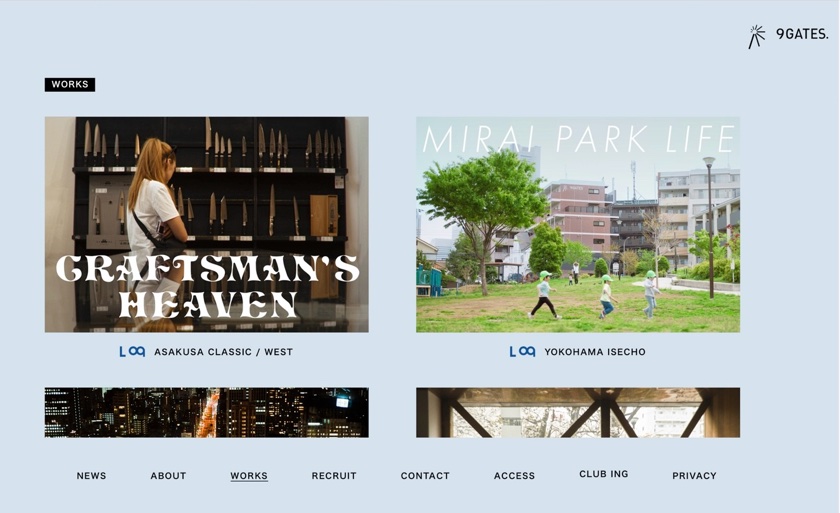
Task: Click the 9GATES. logo text
Action: 802,34
